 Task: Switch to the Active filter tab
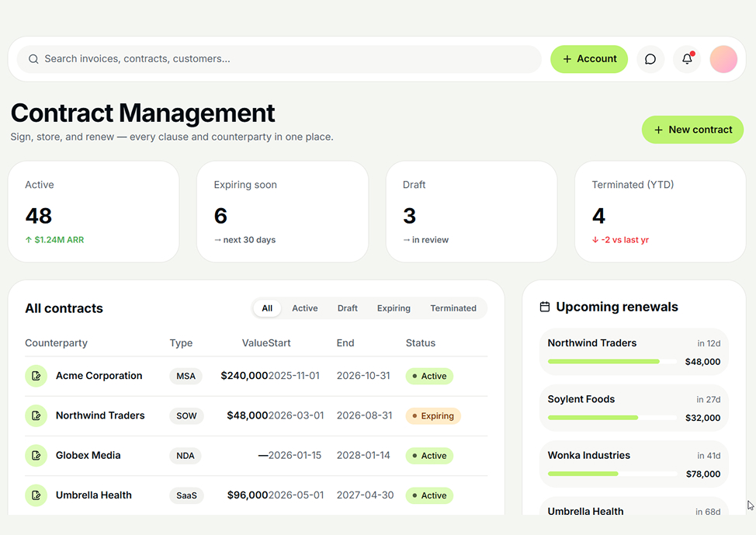click(x=305, y=308)
